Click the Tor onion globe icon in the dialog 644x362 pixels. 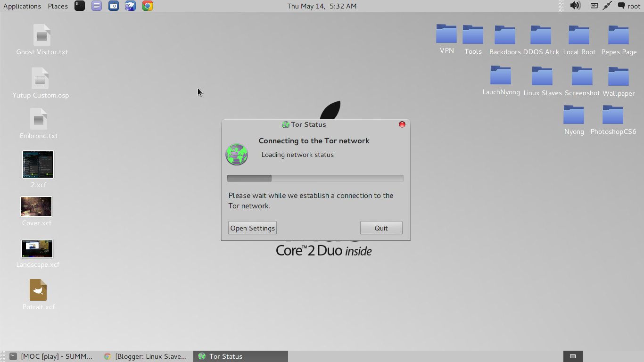[237, 154]
